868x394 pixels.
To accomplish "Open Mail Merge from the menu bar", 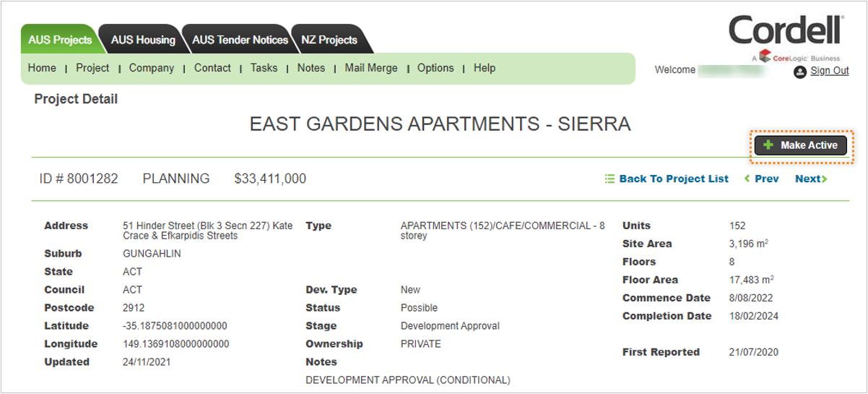I will coord(371,68).
